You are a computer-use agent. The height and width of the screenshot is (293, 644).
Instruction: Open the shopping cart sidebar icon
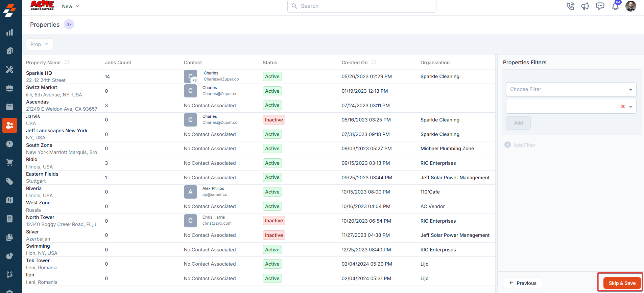pos(9,162)
